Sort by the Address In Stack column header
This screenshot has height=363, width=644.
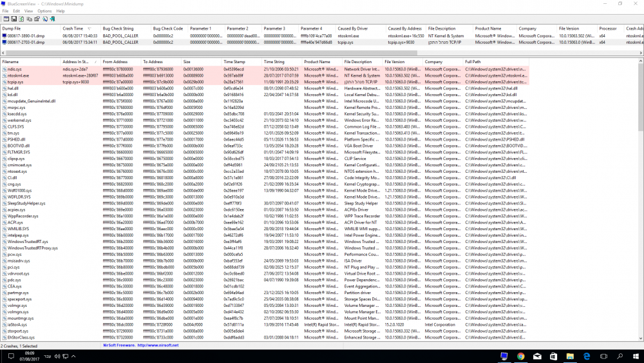(x=80, y=62)
